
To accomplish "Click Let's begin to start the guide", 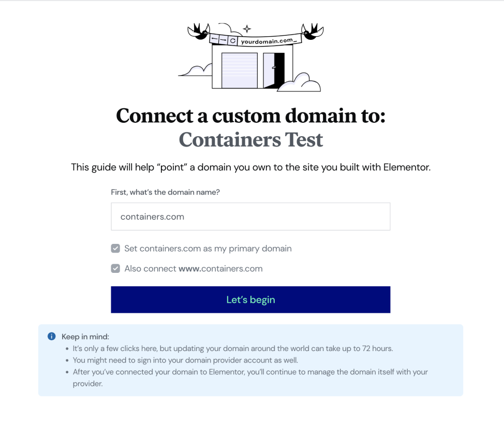I will 250,299.
